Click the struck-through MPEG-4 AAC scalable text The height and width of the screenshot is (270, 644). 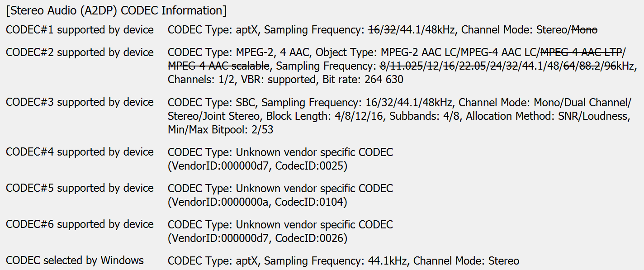(x=218, y=66)
